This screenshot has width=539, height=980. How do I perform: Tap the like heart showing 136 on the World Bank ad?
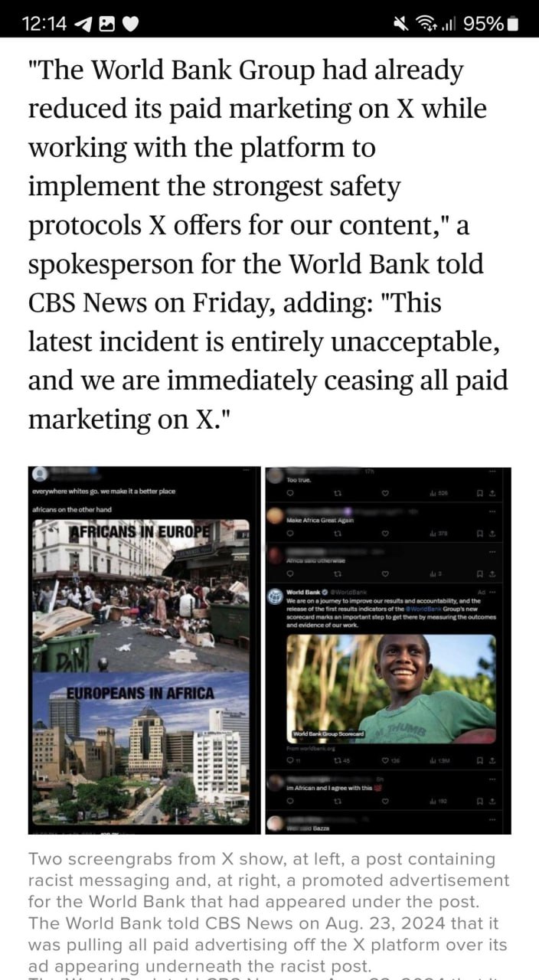[386, 760]
